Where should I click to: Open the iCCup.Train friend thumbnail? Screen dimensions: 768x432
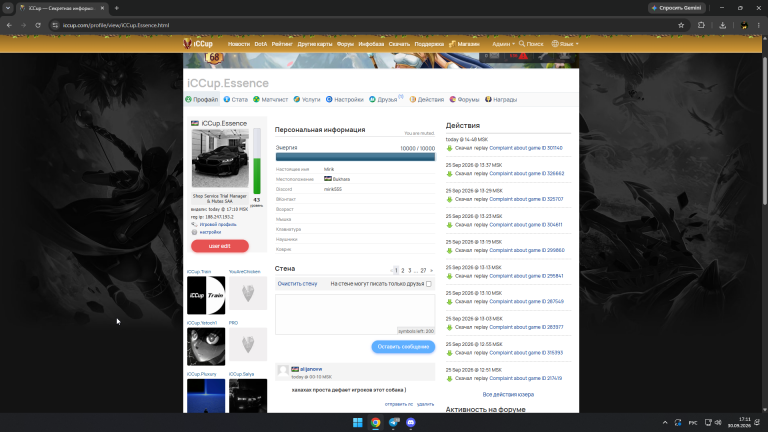pyautogui.click(x=206, y=295)
